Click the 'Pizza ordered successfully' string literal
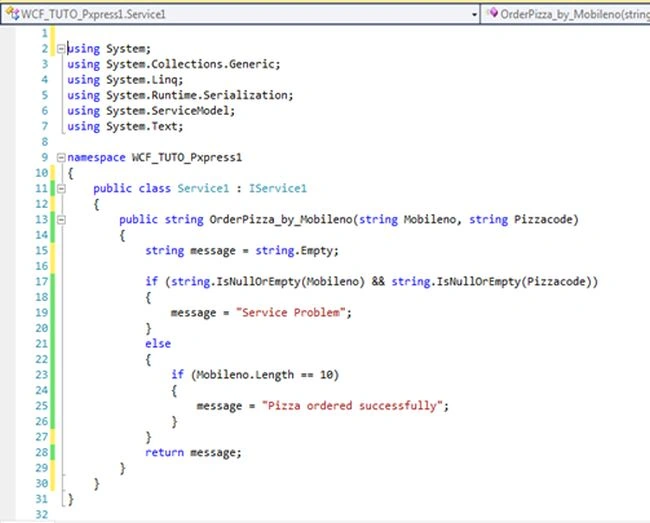This screenshot has height=523, width=650. pos(352,406)
